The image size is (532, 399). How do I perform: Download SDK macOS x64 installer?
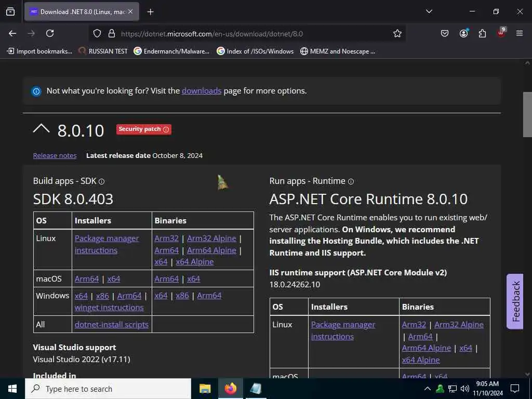click(x=114, y=279)
